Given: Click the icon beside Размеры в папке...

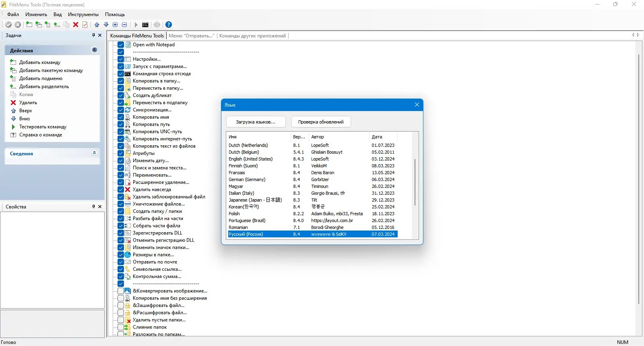Looking at the screenshot, I should pos(128,255).
